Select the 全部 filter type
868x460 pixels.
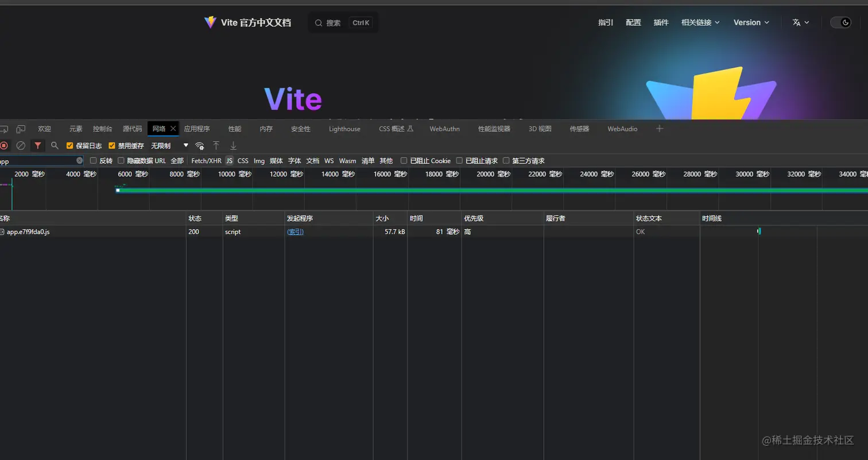tap(177, 161)
